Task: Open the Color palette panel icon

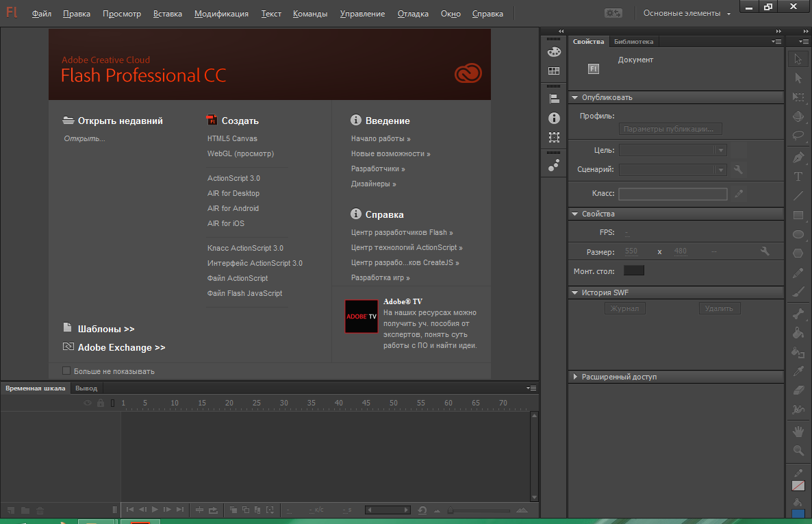Action: tap(554, 52)
